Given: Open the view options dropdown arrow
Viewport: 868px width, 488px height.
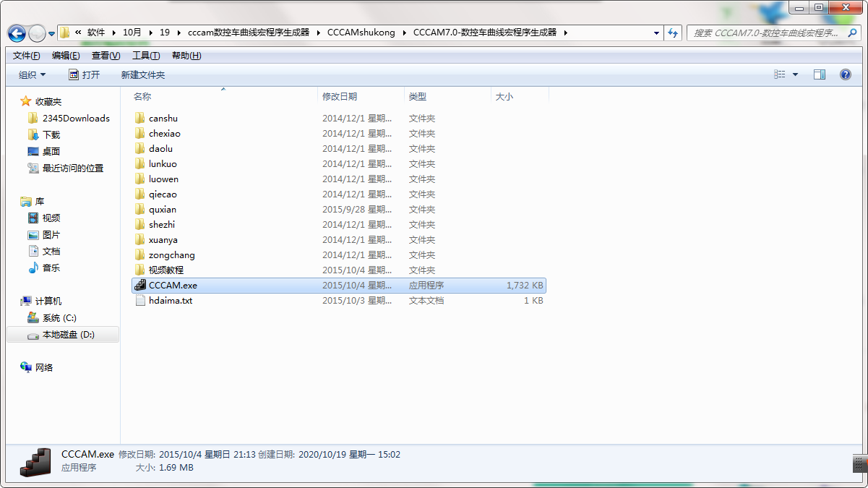Looking at the screenshot, I should pyautogui.click(x=796, y=74).
